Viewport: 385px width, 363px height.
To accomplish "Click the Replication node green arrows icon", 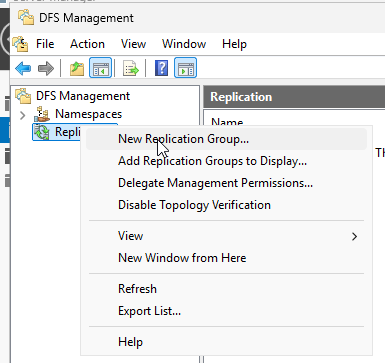I will coord(42,132).
